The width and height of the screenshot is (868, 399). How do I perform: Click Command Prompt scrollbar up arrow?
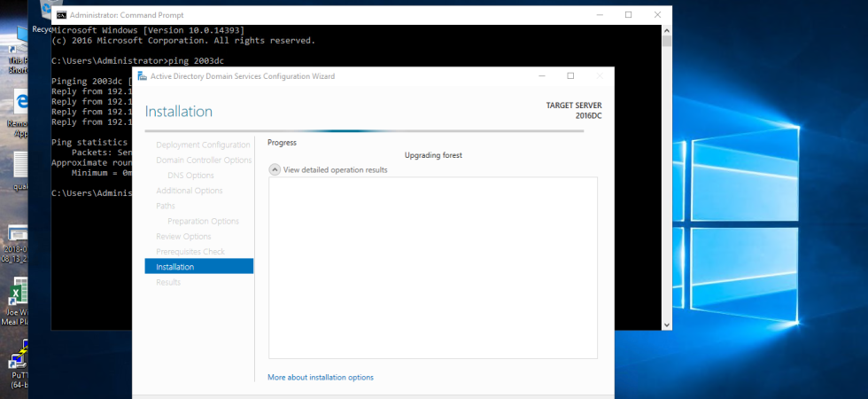coord(666,30)
